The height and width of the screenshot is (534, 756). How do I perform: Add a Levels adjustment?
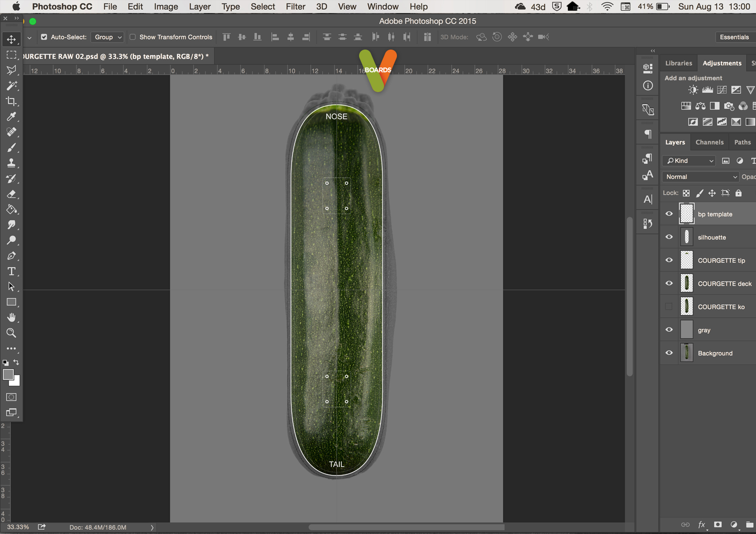(x=707, y=90)
